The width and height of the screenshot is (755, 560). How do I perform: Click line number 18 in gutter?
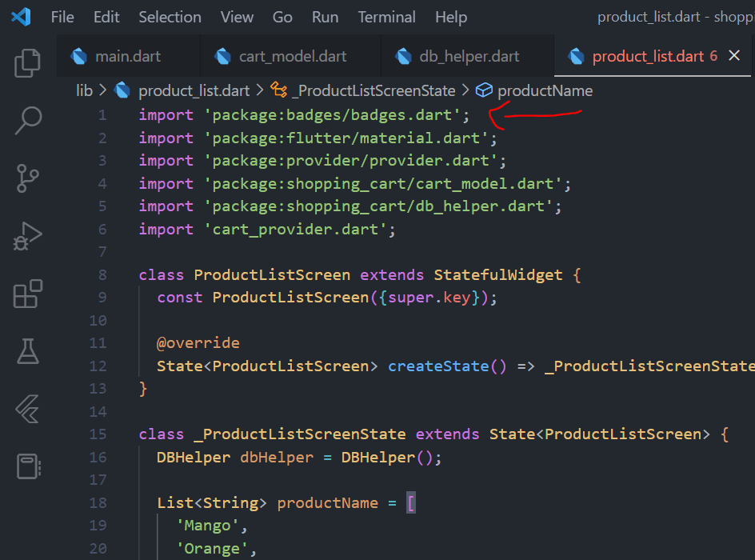coord(98,503)
